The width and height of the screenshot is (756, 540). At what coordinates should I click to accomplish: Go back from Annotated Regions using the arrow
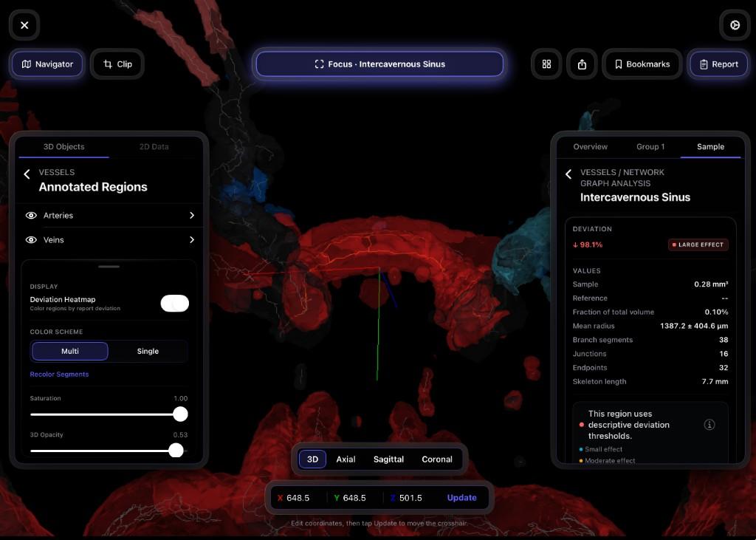tap(27, 174)
